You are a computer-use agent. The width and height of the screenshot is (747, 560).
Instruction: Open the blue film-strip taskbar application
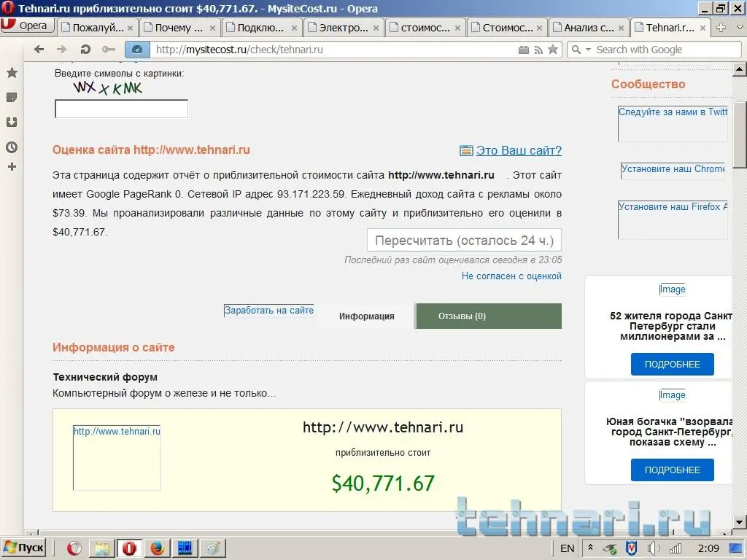[x=185, y=548]
